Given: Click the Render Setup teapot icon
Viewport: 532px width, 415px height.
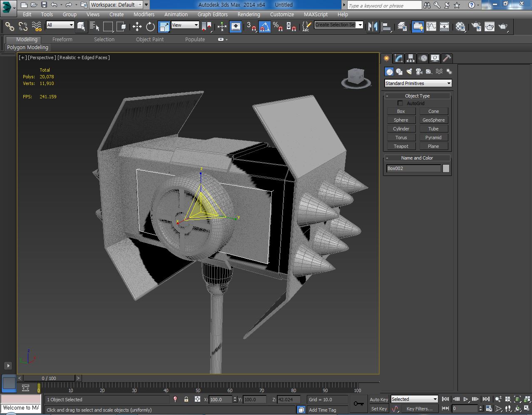Looking at the screenshot, I should 476,27.
